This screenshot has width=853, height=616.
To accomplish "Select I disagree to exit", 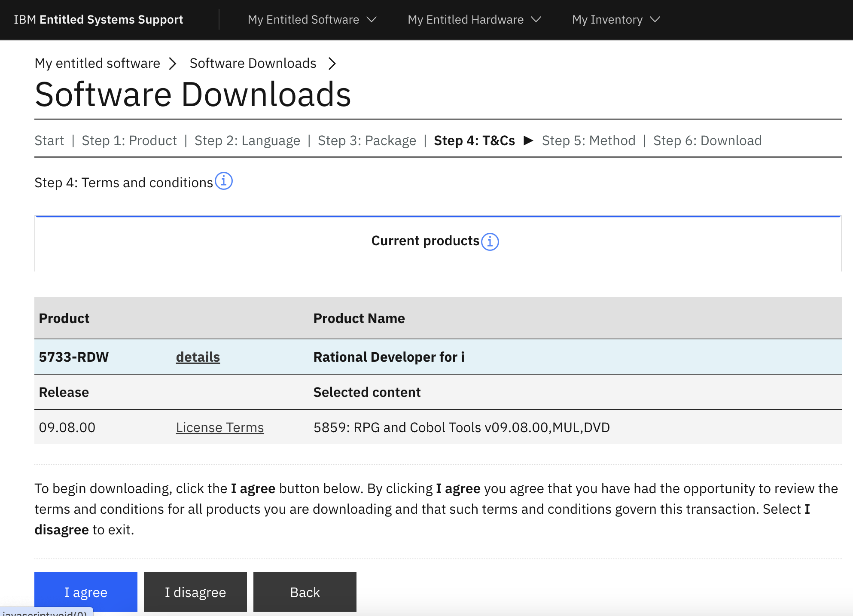I will coord(195,592).
